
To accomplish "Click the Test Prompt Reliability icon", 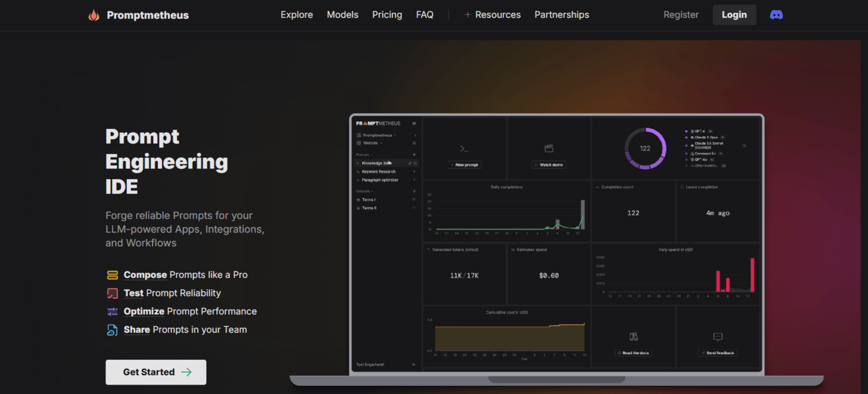I will click(112, 293).
